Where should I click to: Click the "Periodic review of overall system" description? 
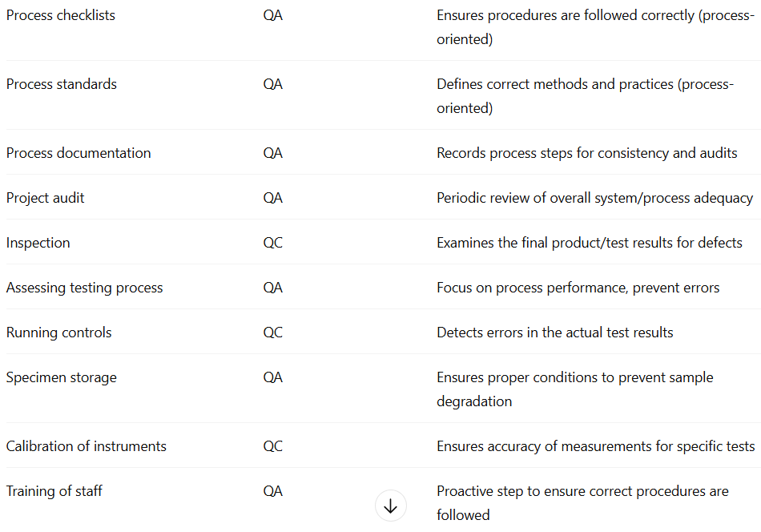594,198
